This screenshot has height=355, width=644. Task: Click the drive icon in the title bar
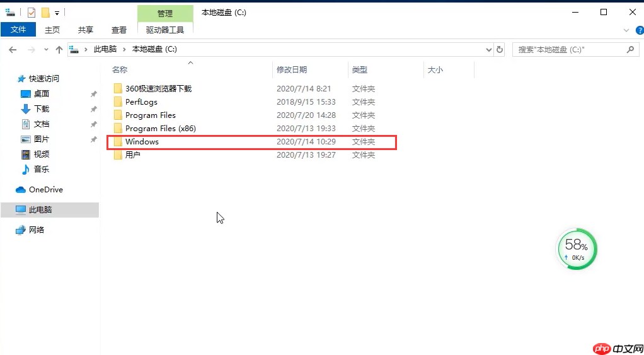pos(10,13)
